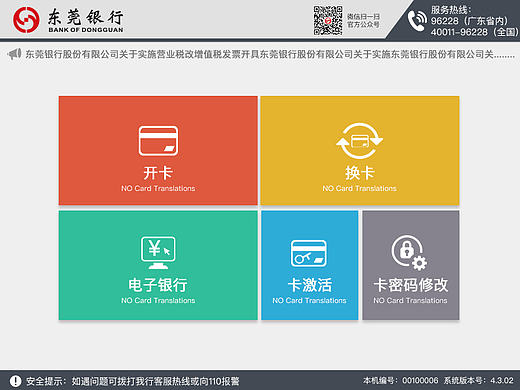Click the 本机编号 00100006 text
520x390 pixels.
(401, 380)
